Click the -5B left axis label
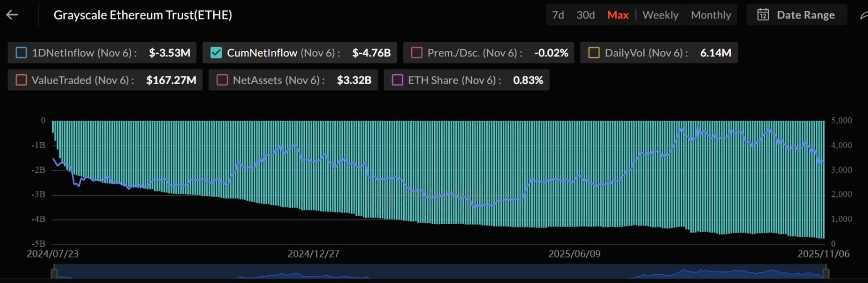 38,243
